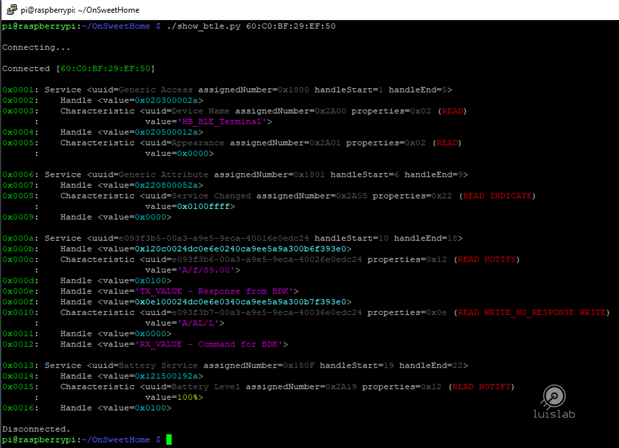Click 'TX_VALUE - Response from BDK' text
This screenshot has height=448, width=619.
click(214, 292)
